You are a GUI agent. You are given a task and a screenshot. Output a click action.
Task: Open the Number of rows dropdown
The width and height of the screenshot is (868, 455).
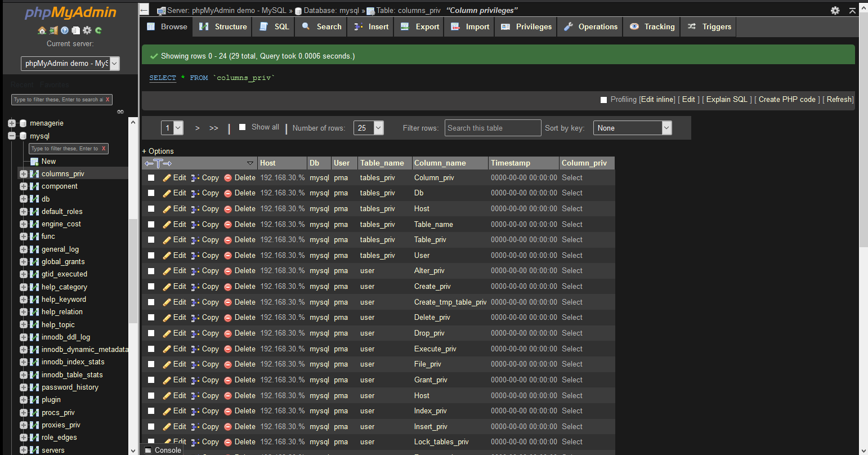click(x=368, y=128)
